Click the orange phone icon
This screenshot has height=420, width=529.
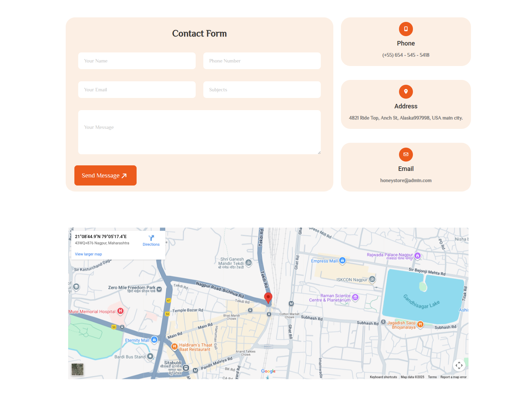(406, 29)
